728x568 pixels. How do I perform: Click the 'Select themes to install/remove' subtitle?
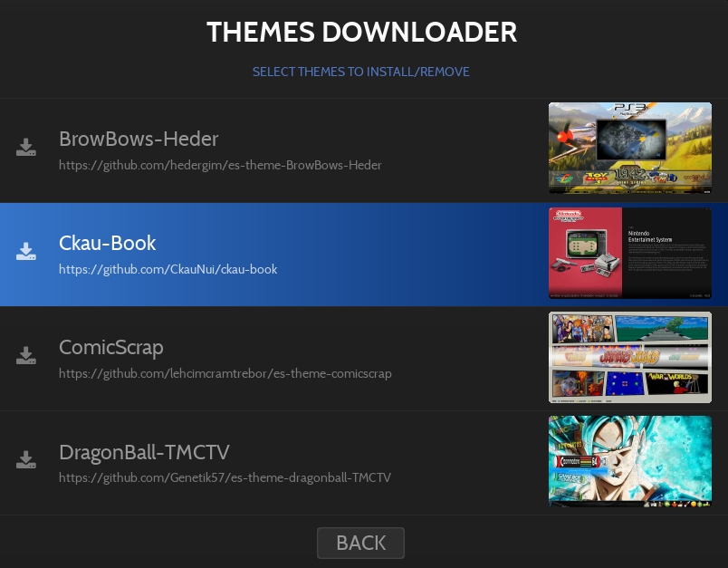pyautogui.click(x=360, y=72)
